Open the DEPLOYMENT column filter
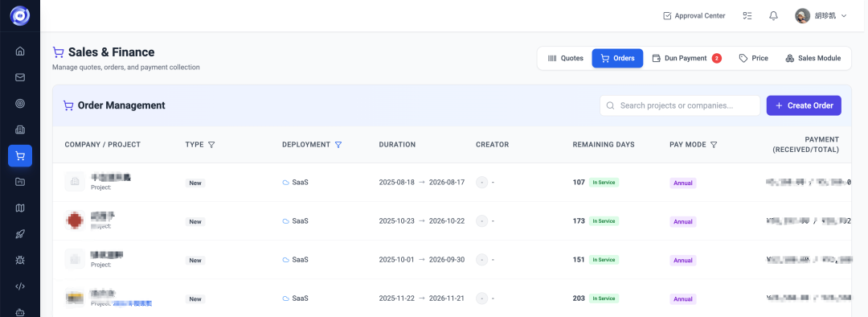The image size is (868, 317). pyautogui.click(x=338, y=145)
